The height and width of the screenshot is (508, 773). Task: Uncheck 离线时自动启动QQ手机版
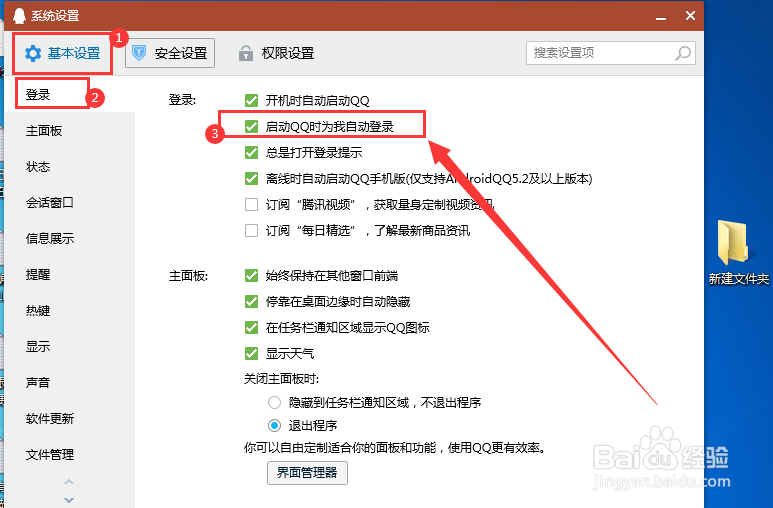pos(251,179)
